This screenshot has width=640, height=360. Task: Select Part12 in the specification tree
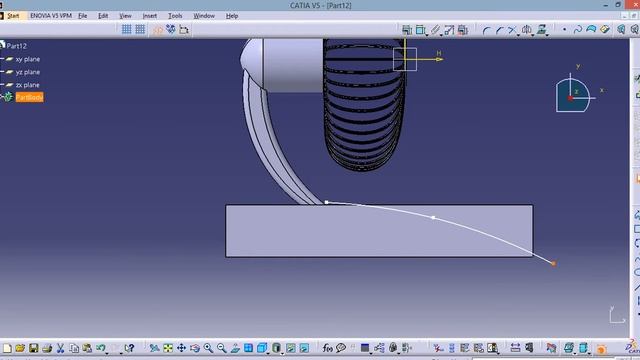[x=16, y=46]
